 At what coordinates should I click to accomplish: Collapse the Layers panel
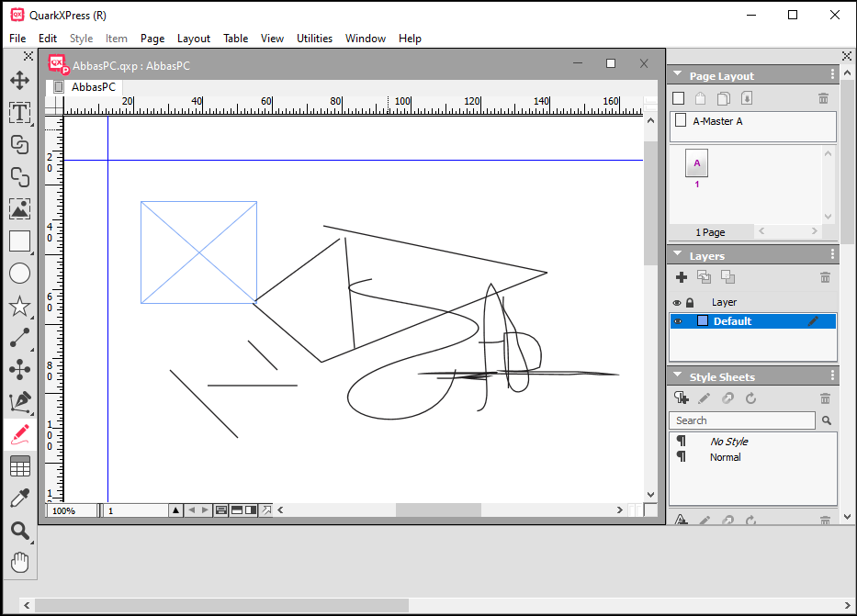(x=678, y=254)
